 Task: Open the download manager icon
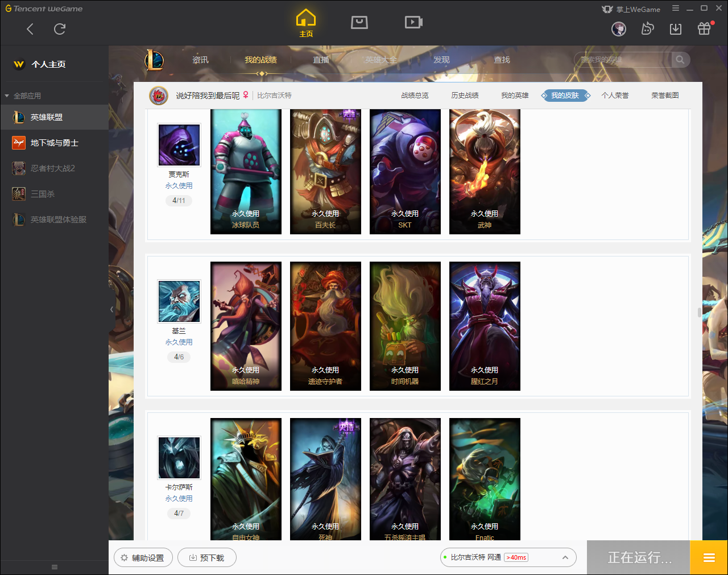(676, 29)
